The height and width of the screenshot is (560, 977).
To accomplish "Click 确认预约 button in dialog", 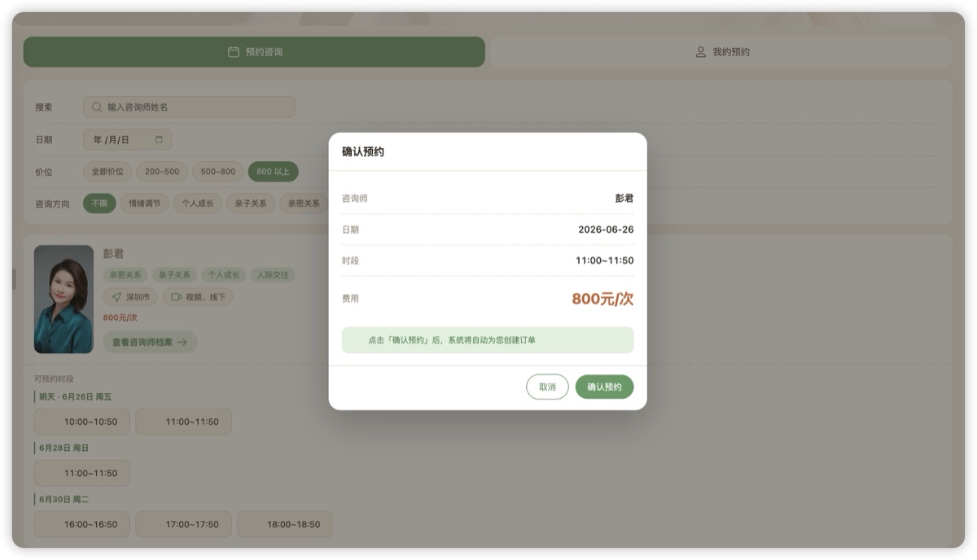I will (604, 387).
